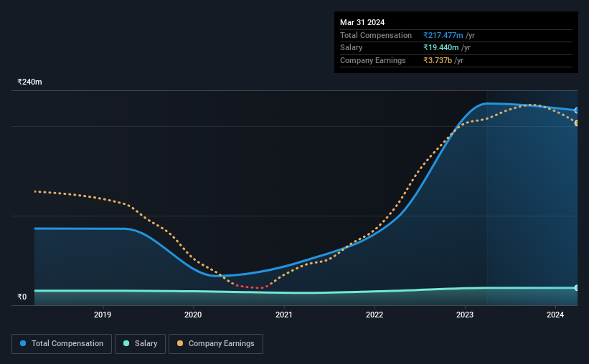Viewport: 589px width, 364px height.
Task: Click the Mar 31 2024 tooltip date
Action: (362, 22)
